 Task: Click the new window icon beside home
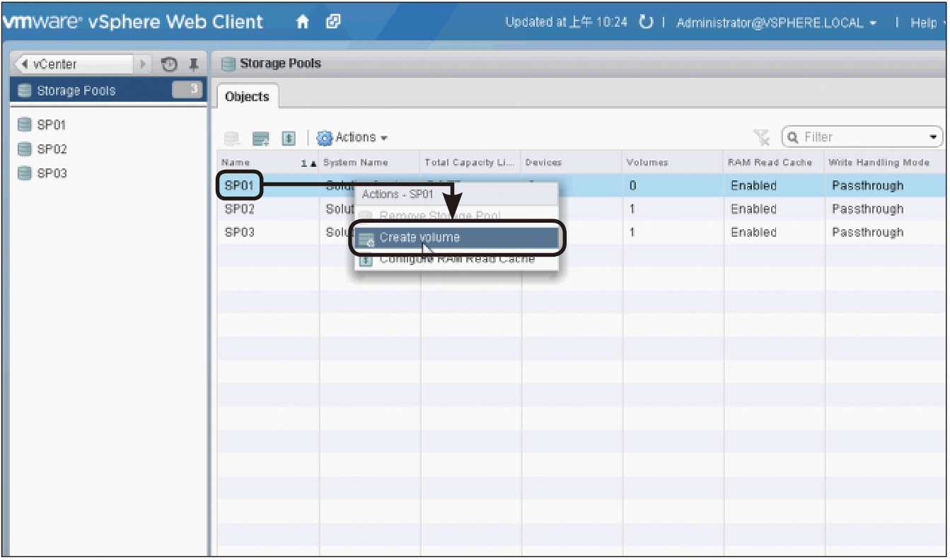333,23
